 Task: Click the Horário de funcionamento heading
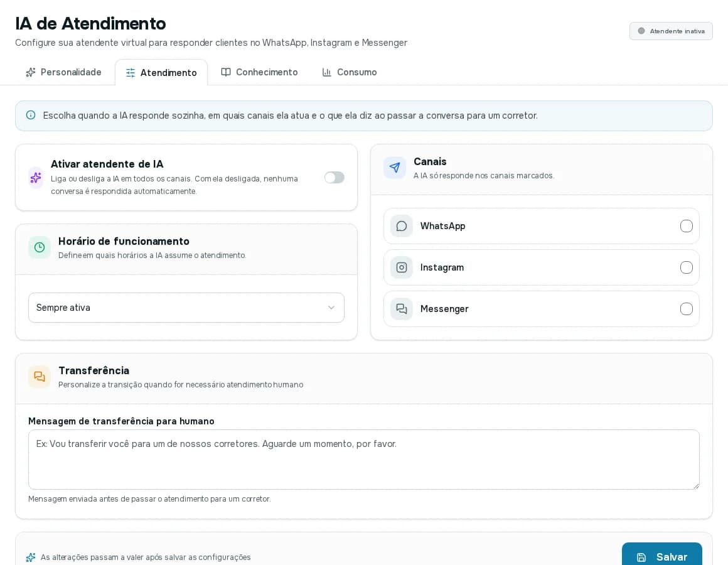tap(124, 241)
